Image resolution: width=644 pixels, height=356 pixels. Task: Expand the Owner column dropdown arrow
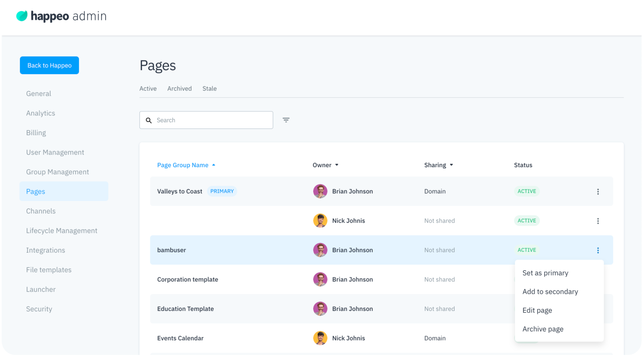pos(337,165)
